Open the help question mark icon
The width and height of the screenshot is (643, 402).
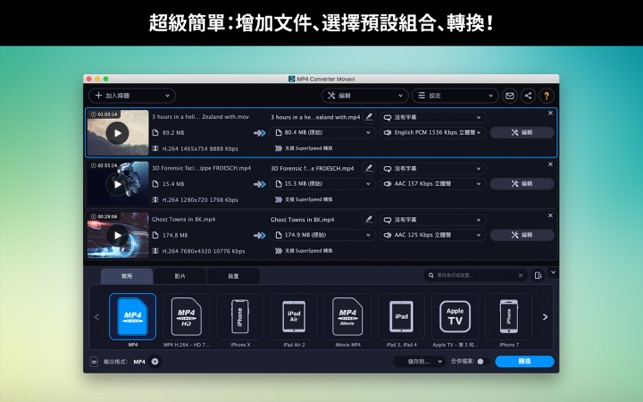tap(547, 96)
